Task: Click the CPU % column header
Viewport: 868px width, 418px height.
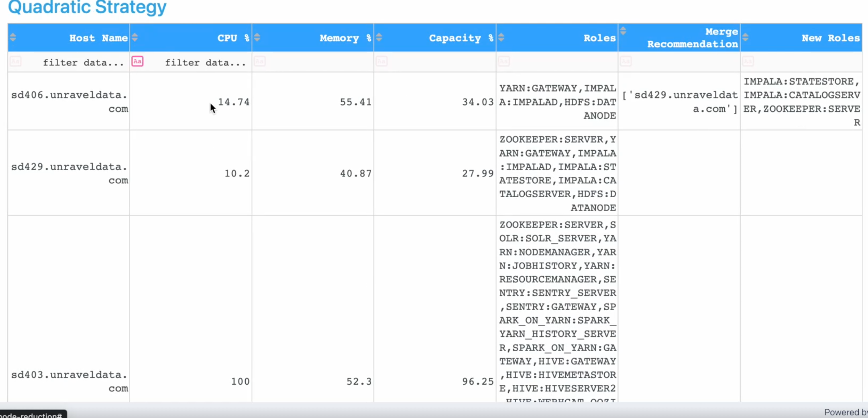Action: click(x=191, y=38)
